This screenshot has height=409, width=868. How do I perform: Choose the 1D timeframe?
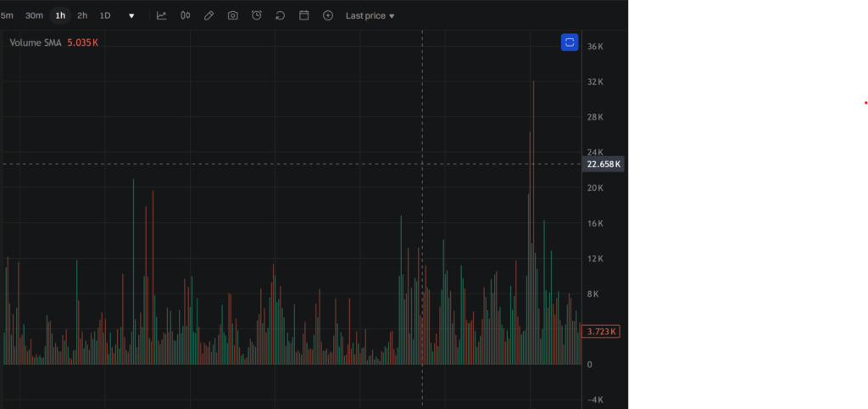[105, 15]
